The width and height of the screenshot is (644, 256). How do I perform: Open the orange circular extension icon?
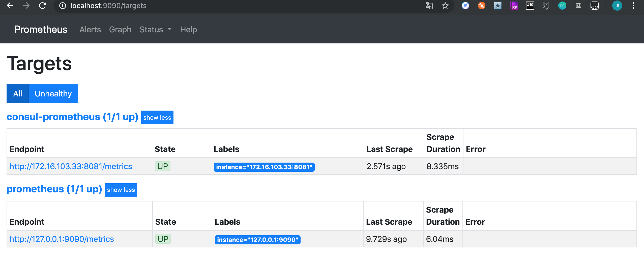click(482, 6)
